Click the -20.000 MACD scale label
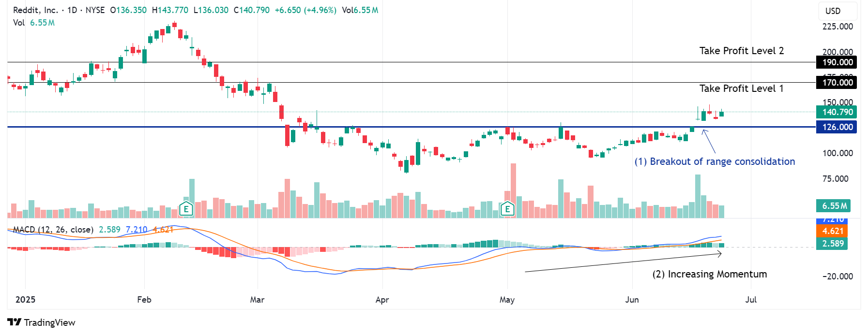 [838, 277]
